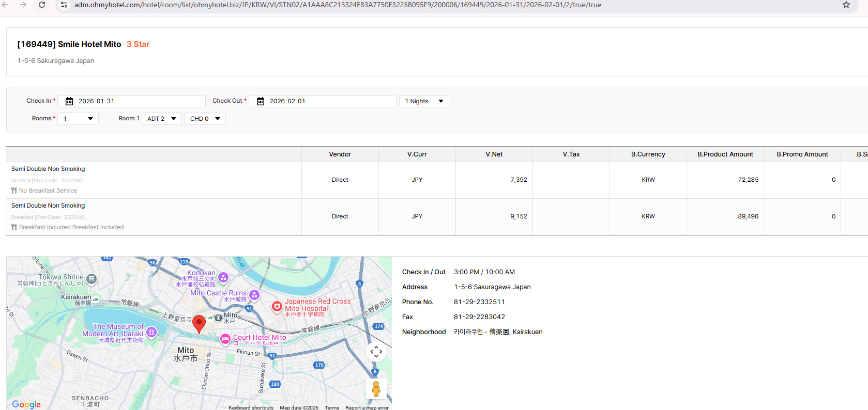
Task: Select Court Hotel Mito map marker
Action: click(225, 339)
